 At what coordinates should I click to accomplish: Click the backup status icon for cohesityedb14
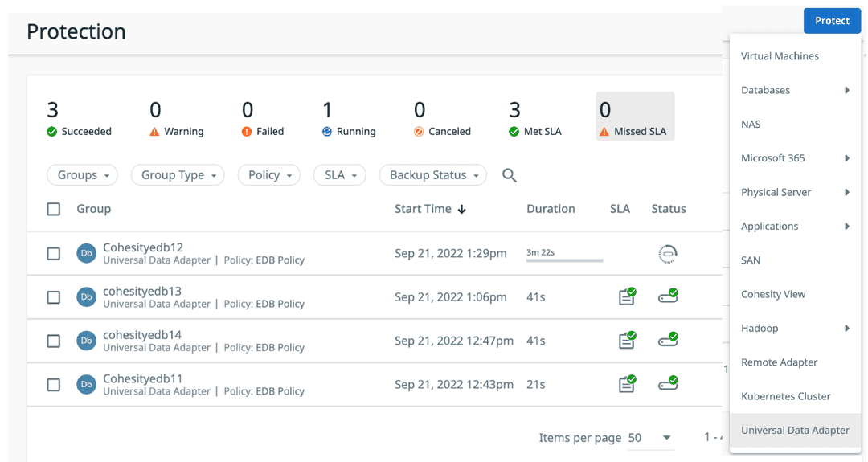[x=667, y=340]
